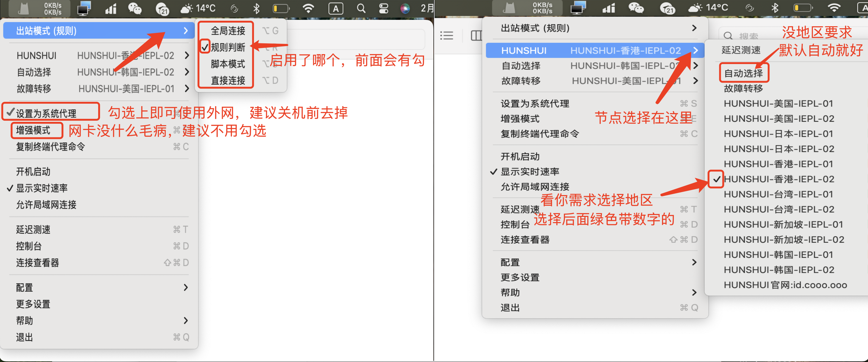This screenshot has height=362, width=868.
Task: Select node HUNSHUI-美国-IEPL-01
Action: coord(778,103)
